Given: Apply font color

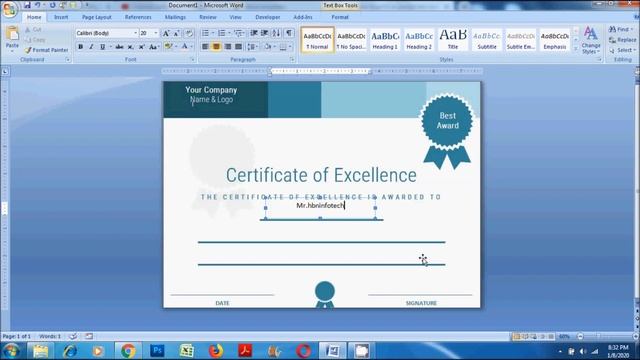Looking at the screenshot, I should coord(184,47).
